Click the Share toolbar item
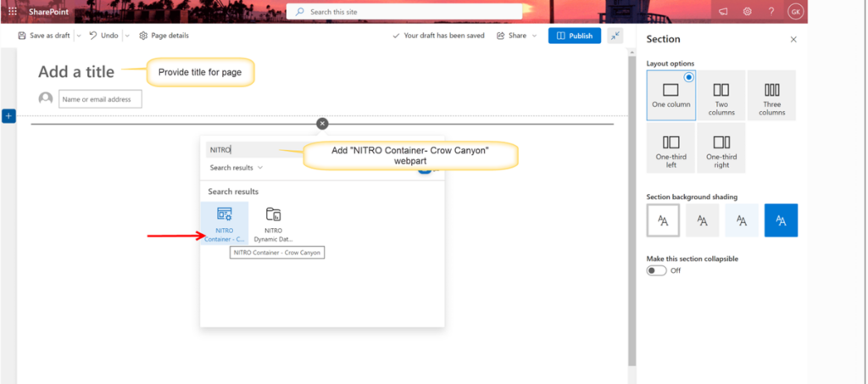868x384 pixels. [516, 36]
